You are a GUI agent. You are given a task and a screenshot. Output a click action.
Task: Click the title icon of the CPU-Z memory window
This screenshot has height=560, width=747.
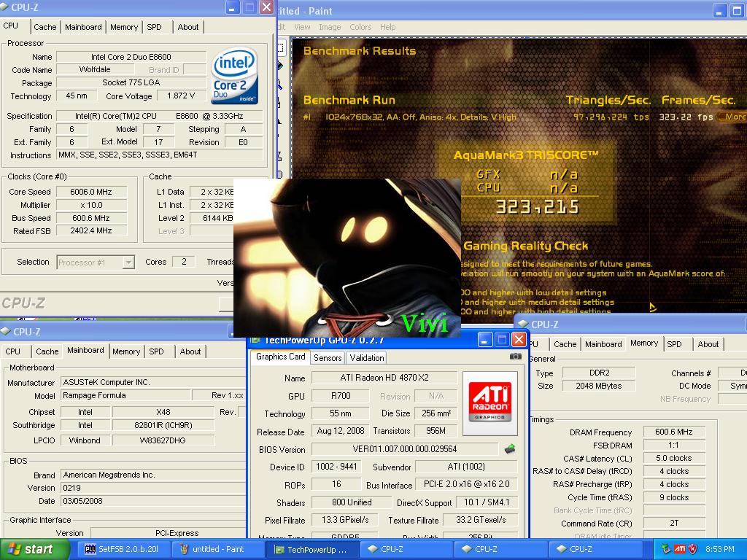click(x=524, y=324)
